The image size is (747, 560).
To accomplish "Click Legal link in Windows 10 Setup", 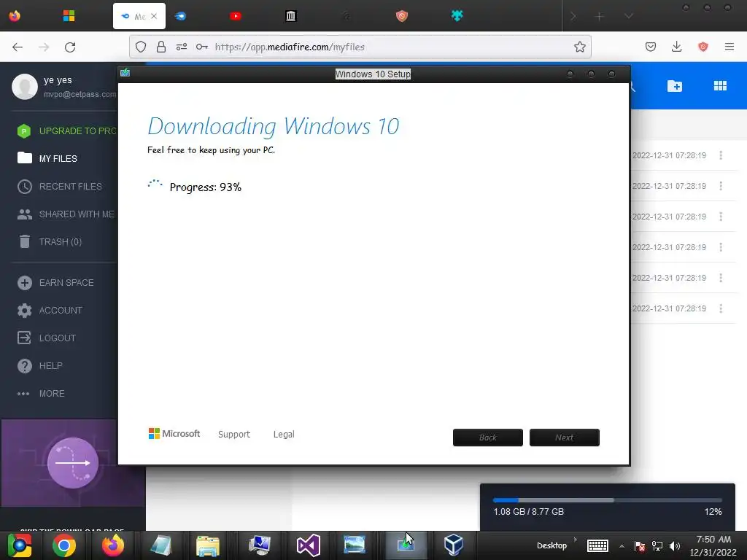I will 284,435.
